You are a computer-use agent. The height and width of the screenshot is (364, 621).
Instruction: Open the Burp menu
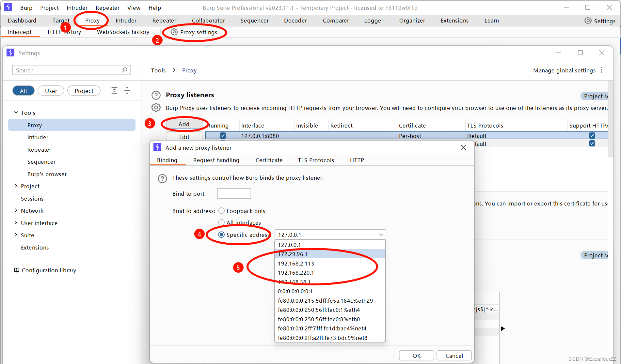point(26,8)
